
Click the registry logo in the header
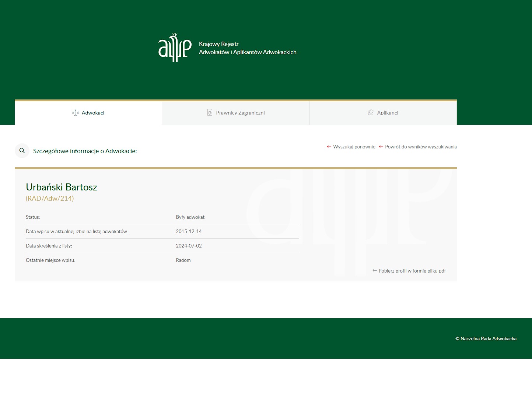[176, 48]
